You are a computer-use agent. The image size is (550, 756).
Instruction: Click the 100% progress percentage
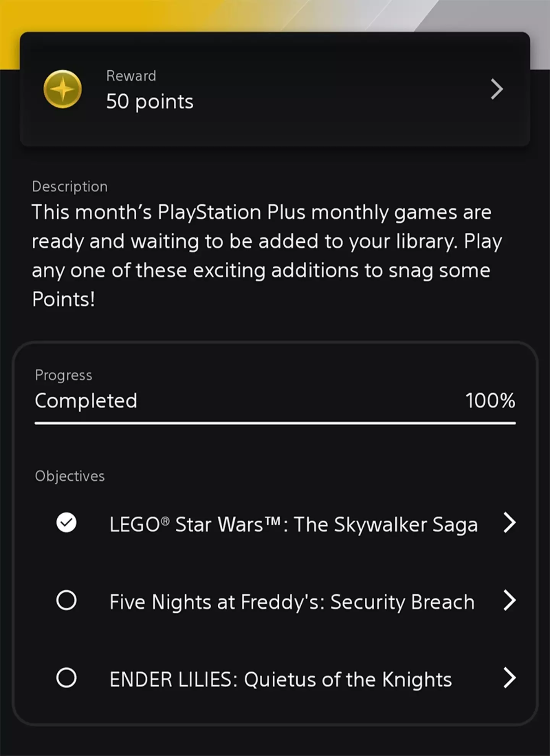[x=490, y=401]
